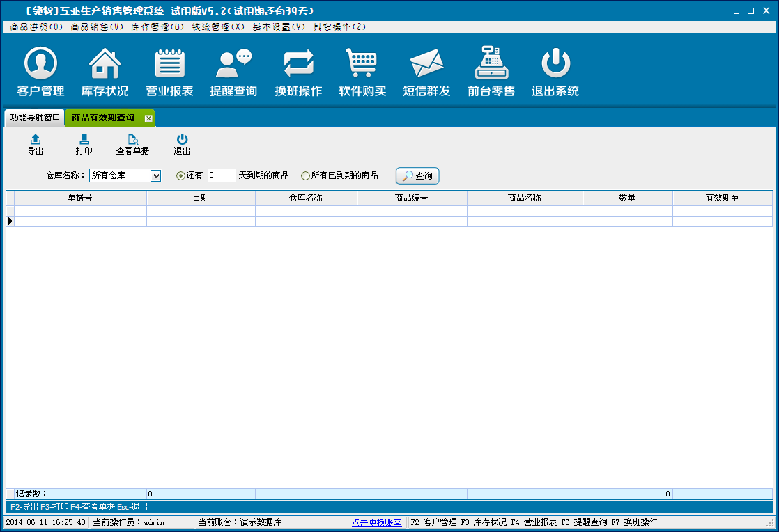Click the 查询 search button
The image size is (779, 532).
(x=417, y=176)
